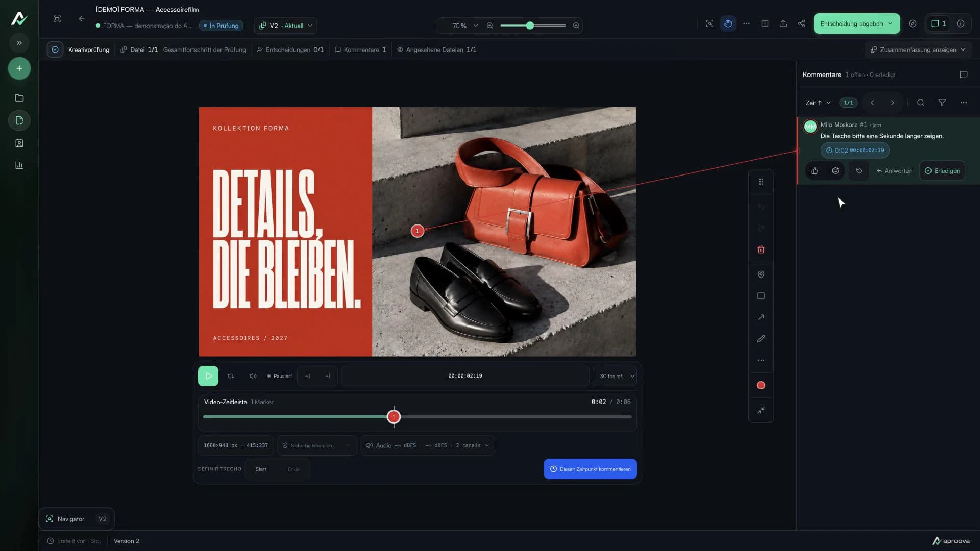Select Kommentare 1 item in status bar
Screen dimensions: 980x551
[x=360, y=49]
